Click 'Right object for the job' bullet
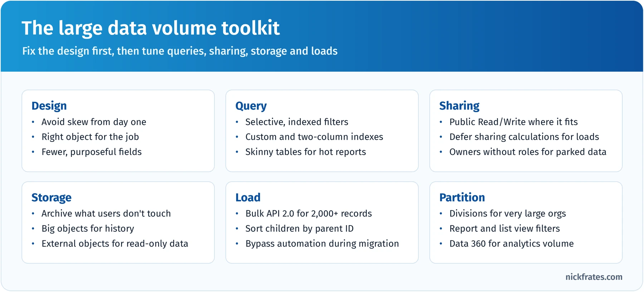Image resolution: width=644 pixels, height=292 pixels. [90, 137]
